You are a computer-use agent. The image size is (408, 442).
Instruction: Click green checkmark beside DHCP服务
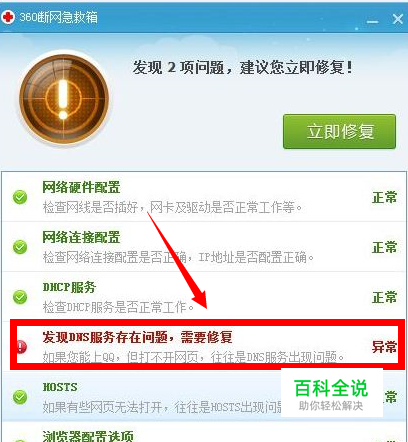tap(20, 297)
